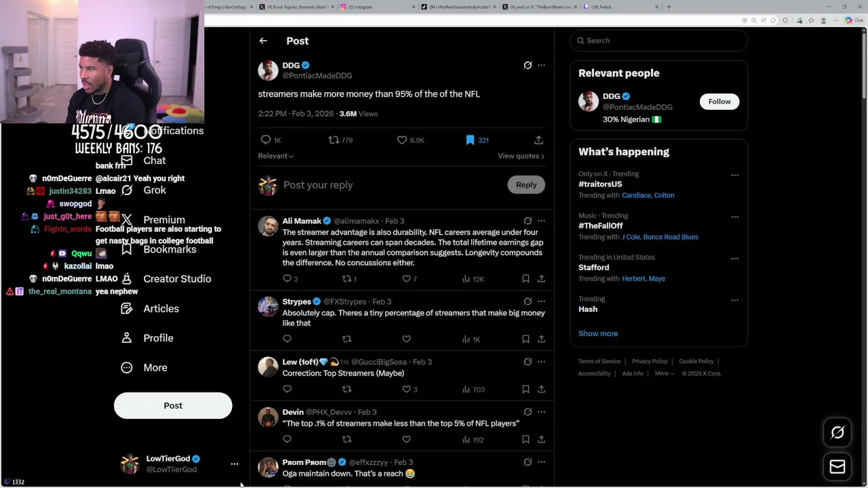868x488 pixels.
Task: Open Privacy Policy link
Action: point(650,361)
